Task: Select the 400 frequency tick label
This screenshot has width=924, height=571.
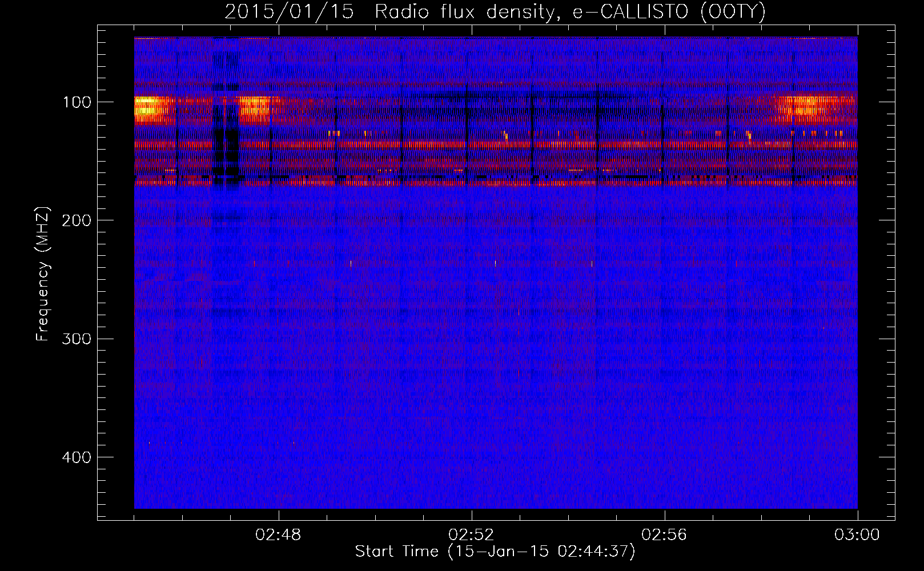Action: click(77, 457)
